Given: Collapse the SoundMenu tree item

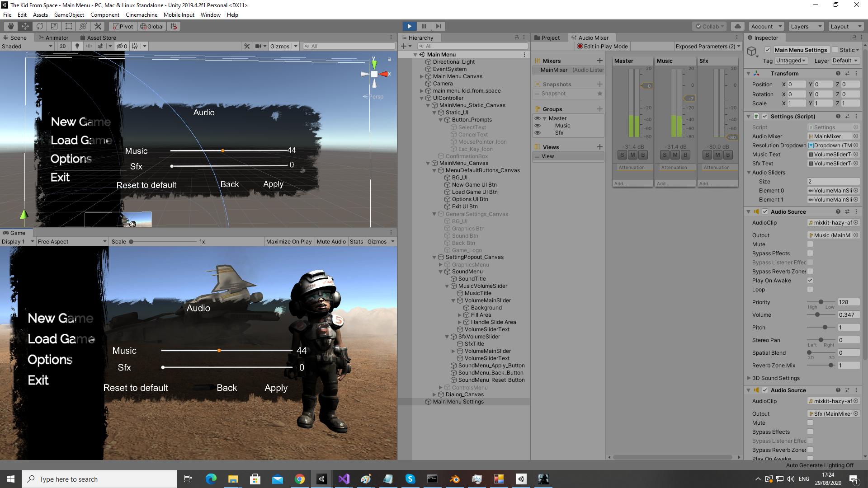Looking at the screenshot, I should (441, 272).
